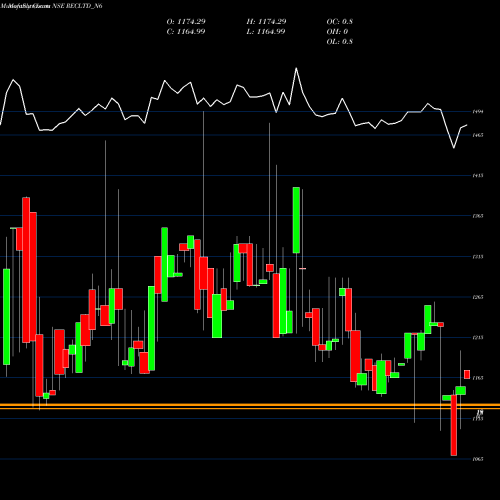The width and height of the screenshot is (500, 500).
Task: Click the 1265 price axis label
Action: 478,297
